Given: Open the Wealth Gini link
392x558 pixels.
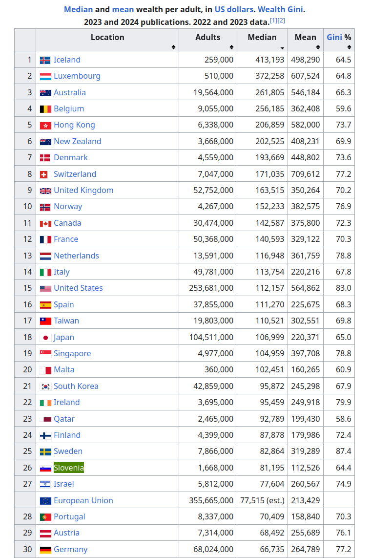Looking at the screenshot, I should click(x=280, y=10).
